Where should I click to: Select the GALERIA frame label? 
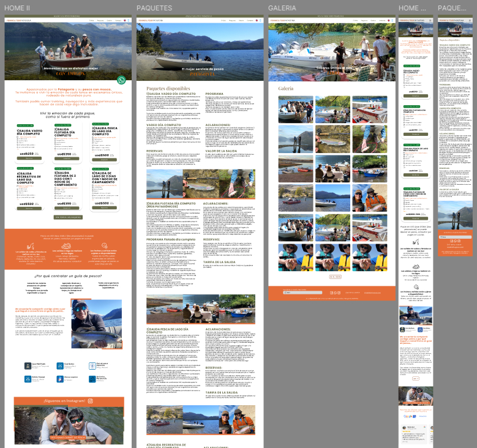click(282, 8)
